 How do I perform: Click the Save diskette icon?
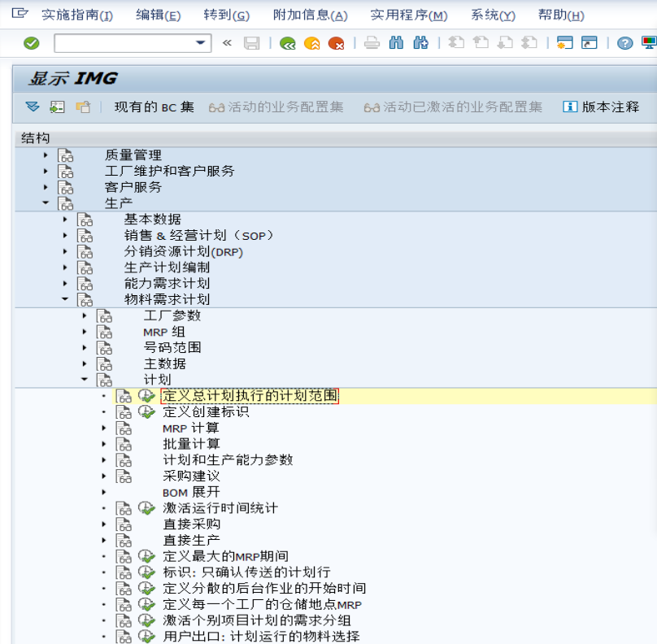coord(251,43)
